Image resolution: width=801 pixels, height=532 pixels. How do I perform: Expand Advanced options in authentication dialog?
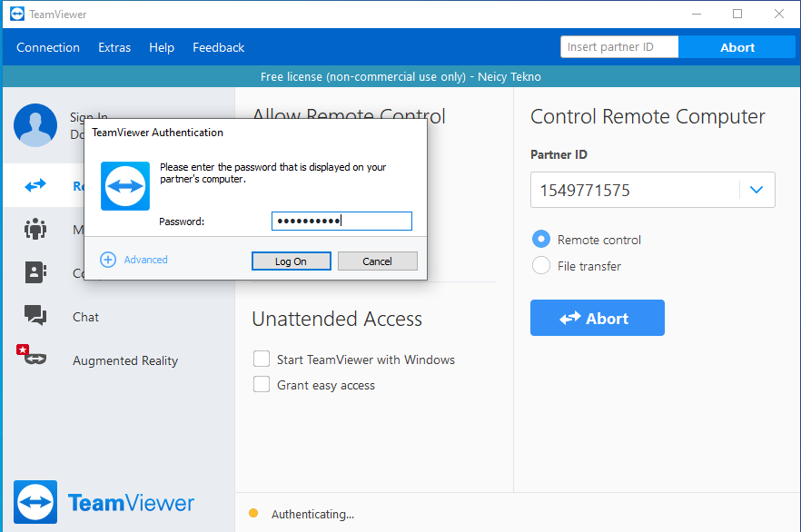pyautogui.click(x=145, y=260)
